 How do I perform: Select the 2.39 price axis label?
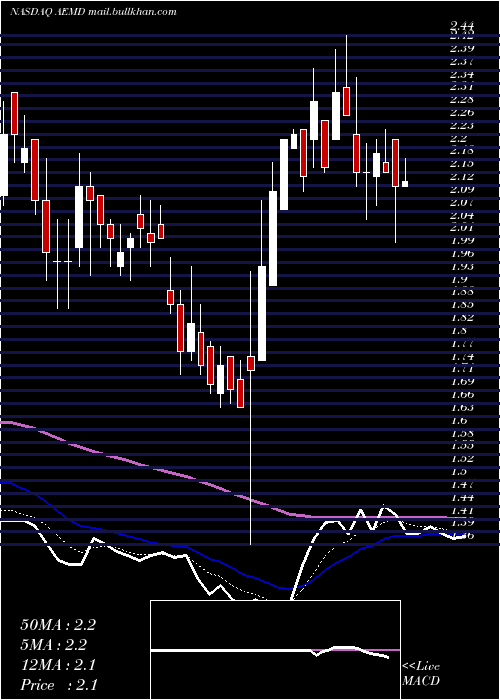pyautogui.click(x=462, y=48)
